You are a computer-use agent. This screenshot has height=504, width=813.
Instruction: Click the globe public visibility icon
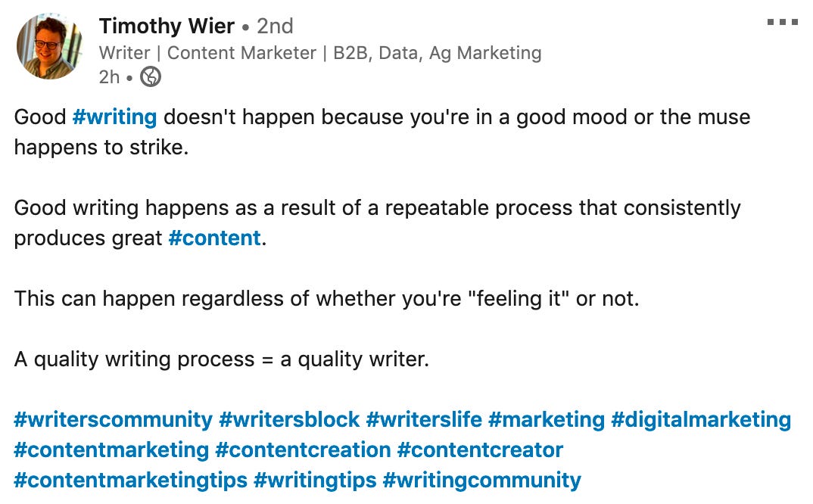tap(151, 76)
